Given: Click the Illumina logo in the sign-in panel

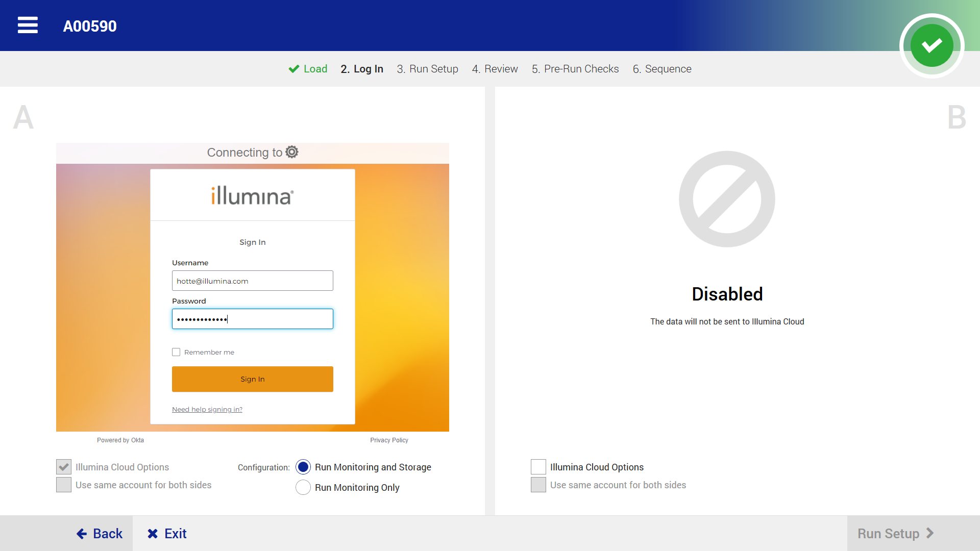Looking at the screenshot, I should (x=253, y=196).
